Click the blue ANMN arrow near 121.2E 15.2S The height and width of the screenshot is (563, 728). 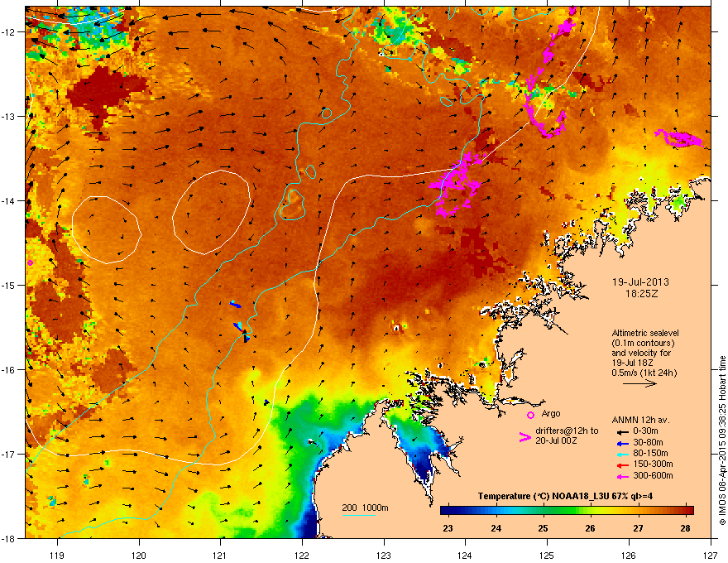236,305
